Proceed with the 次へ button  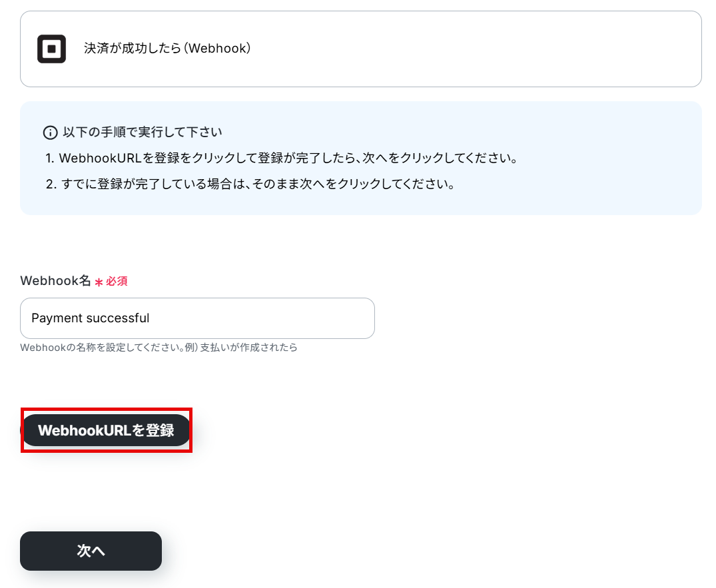point(91,551)
